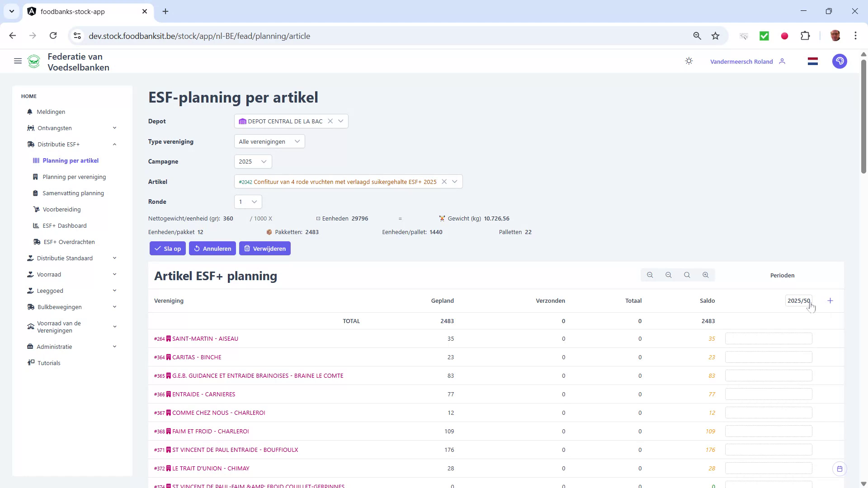Click the zoom-in magnifier above the planning table
868x488 pixels.
[705, 275]
